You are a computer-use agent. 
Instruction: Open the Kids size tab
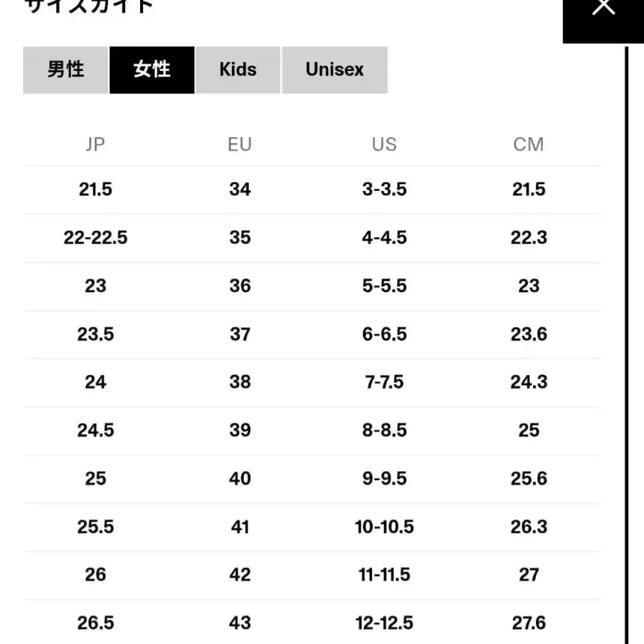coord(238,70)
